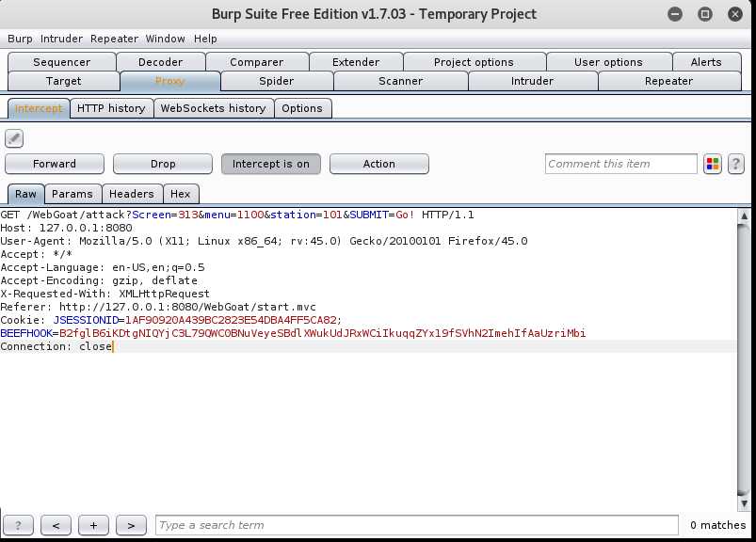
Task: Select the Raw request view tab
Action: (x=26, y=194)
